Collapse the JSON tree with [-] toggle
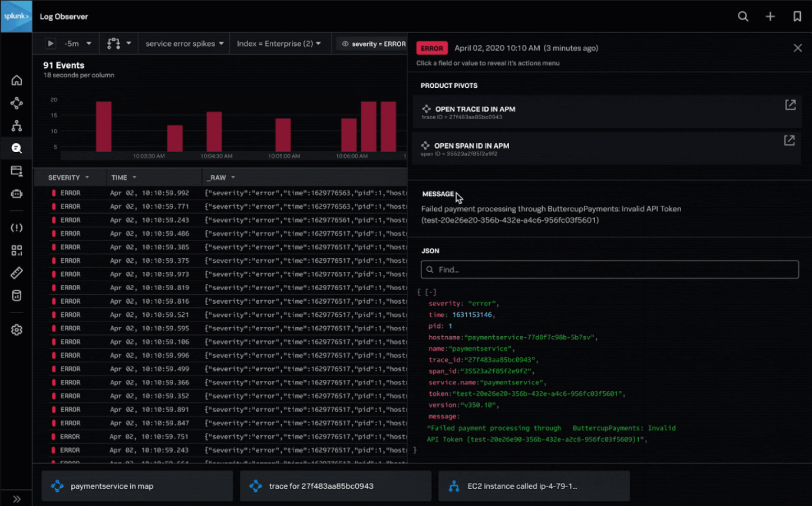812x506 pixels. [x=431, y=293]
